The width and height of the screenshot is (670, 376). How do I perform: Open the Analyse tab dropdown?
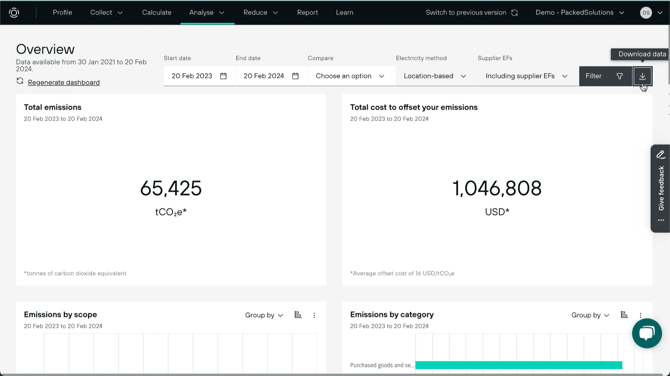[x=207, y=12]
